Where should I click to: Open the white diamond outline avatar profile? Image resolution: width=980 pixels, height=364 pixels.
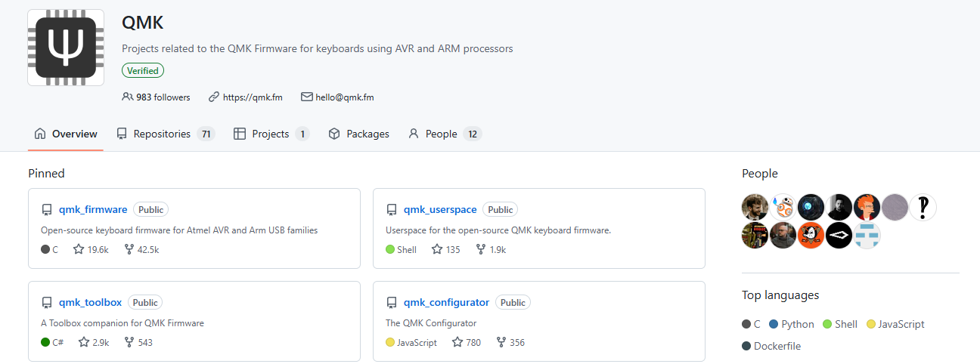pos(839,236)
